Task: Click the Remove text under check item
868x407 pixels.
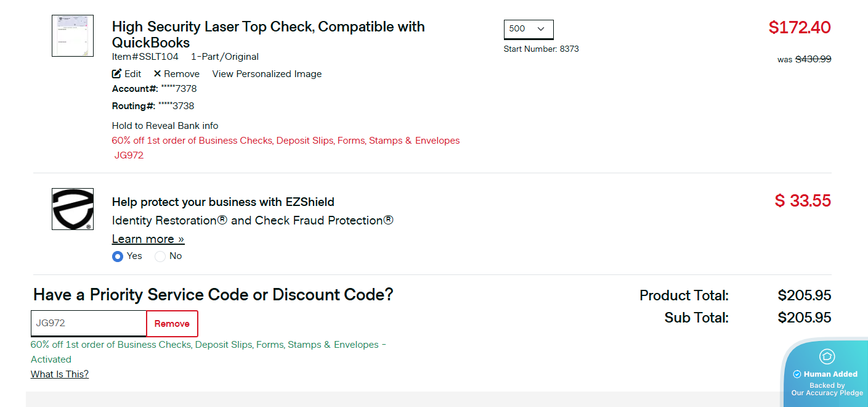Action: pos(182,74)
